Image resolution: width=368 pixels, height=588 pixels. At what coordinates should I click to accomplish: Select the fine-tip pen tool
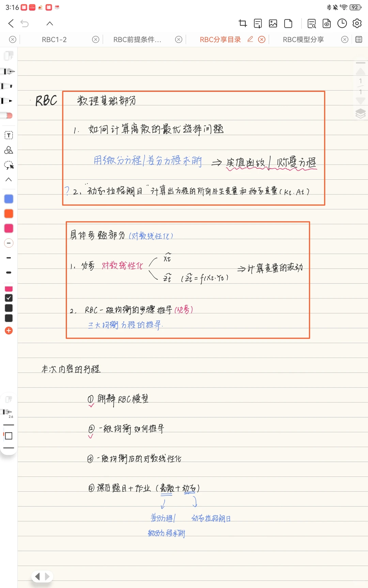click(7, 101)
